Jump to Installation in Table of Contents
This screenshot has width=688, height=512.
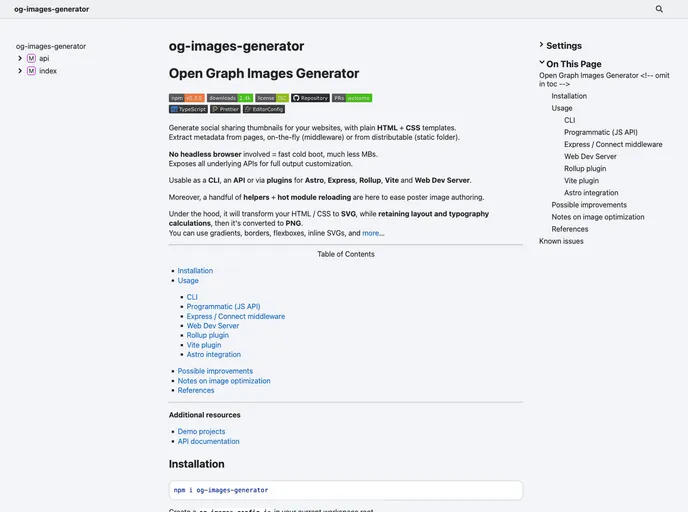[x=195, y=271]
